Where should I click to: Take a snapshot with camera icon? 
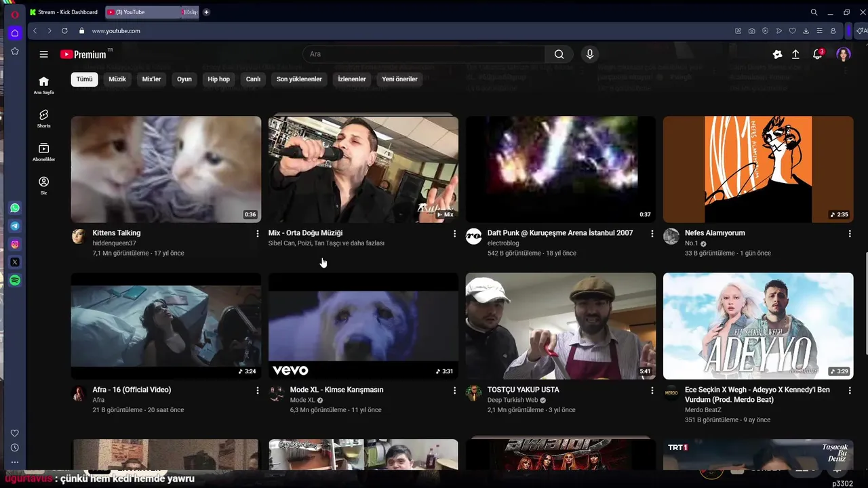(x=752, y=30)
